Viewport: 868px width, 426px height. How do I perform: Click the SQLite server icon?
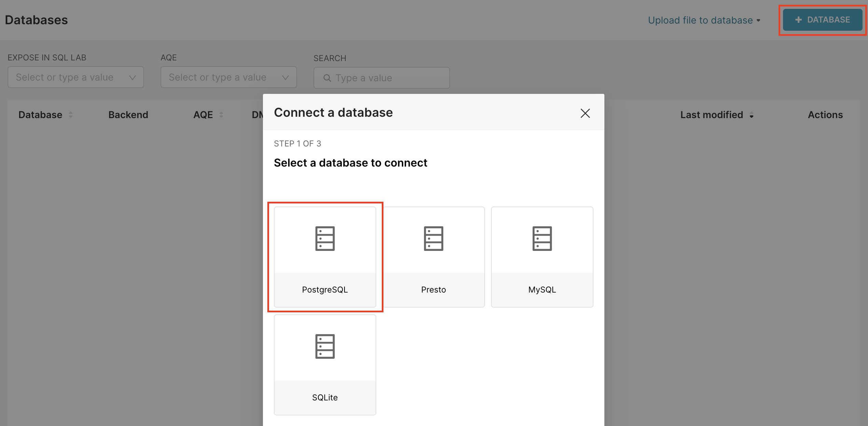(x=325, y=346)
